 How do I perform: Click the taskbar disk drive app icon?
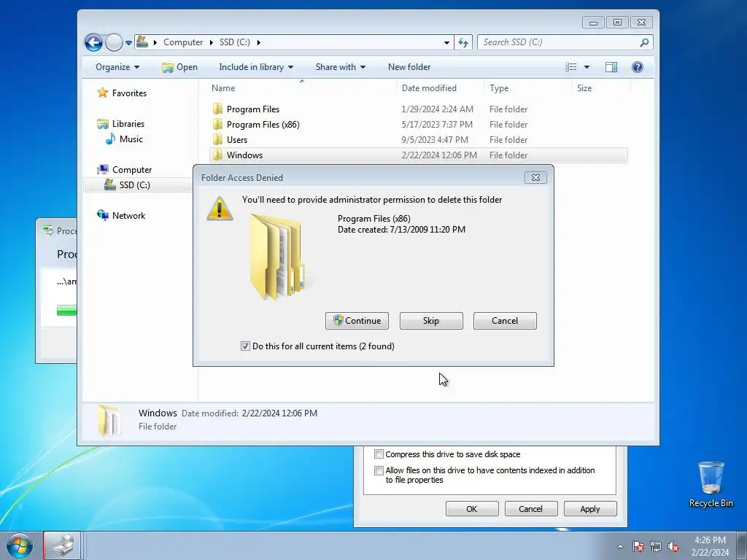63,545
